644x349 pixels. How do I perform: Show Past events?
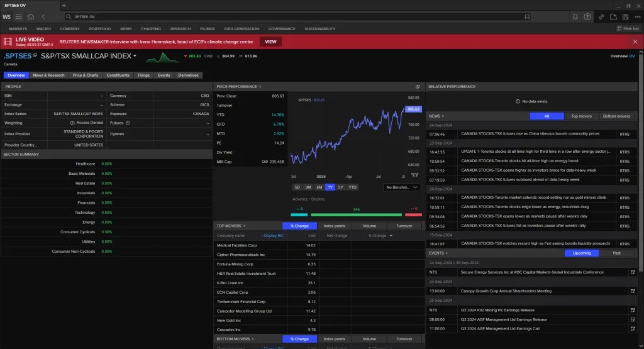[x=616, y=253]
